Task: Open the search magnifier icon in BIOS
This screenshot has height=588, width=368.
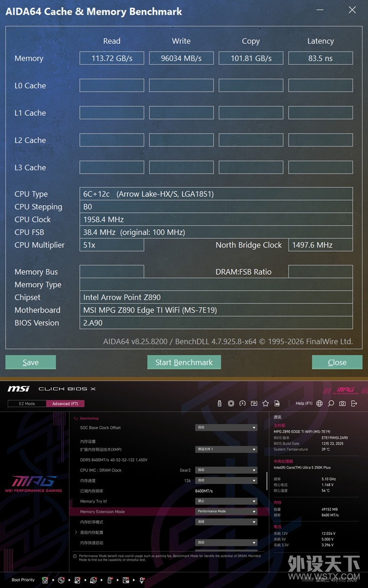Action: coord(331,403)
